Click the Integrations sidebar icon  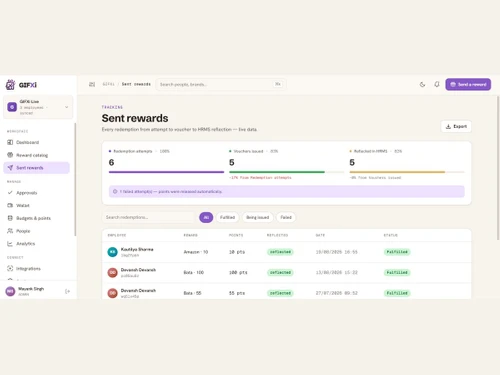click(10, 268)
